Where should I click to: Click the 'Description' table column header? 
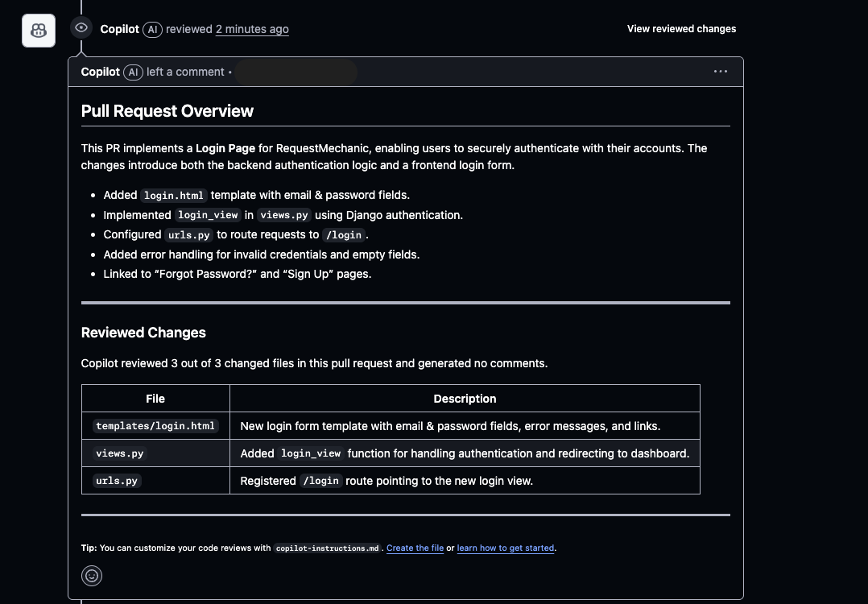click(x=465, y=399)
